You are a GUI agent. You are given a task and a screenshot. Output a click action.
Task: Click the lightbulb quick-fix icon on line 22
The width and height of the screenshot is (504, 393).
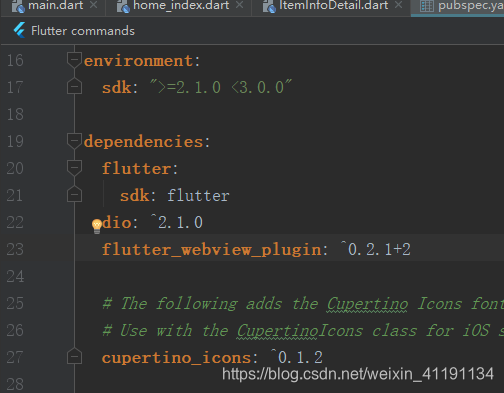tap(97, 226)
